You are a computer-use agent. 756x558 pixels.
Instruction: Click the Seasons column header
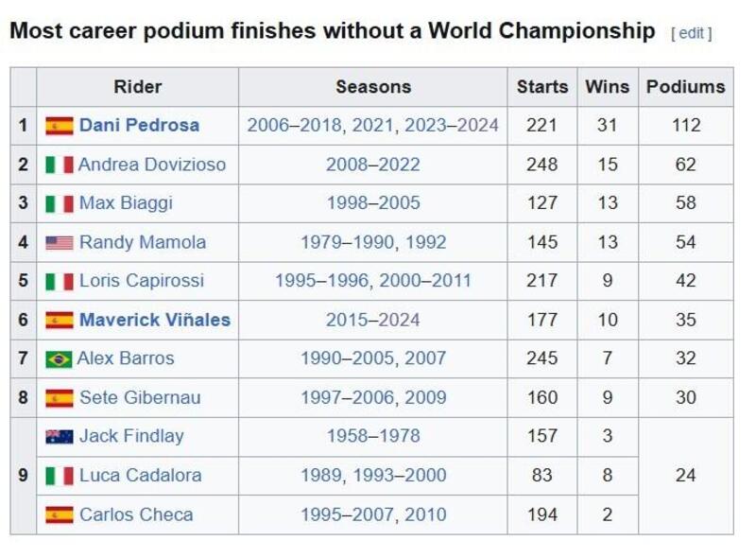(372, 87)
